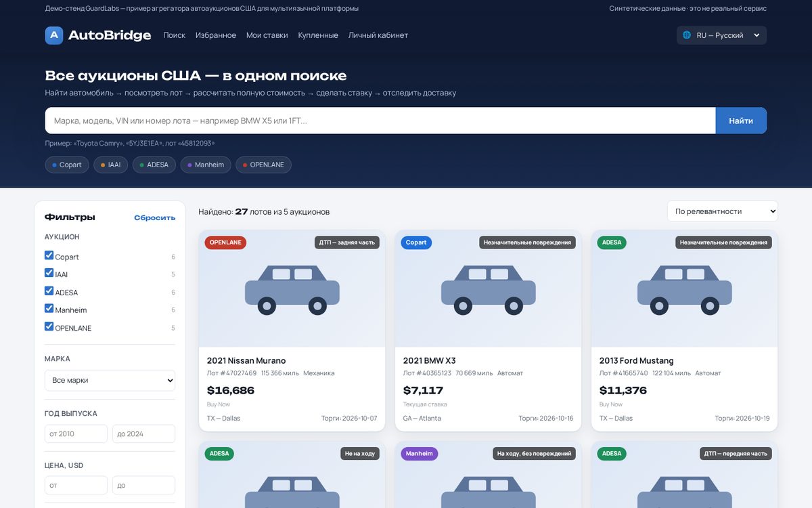812x508 pixels.
Task: Click auction date 2026-10-16
Action: 546,419
